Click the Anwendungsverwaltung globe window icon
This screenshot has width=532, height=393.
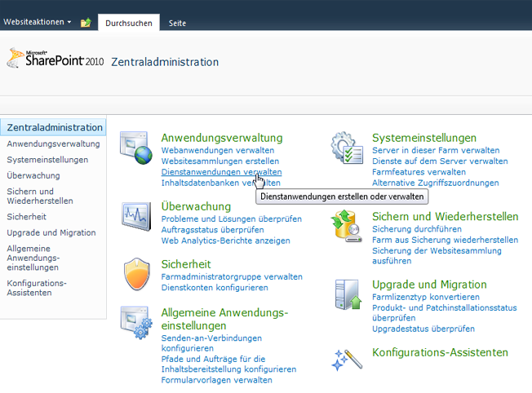pyautogui.click(x=136, y=148)
